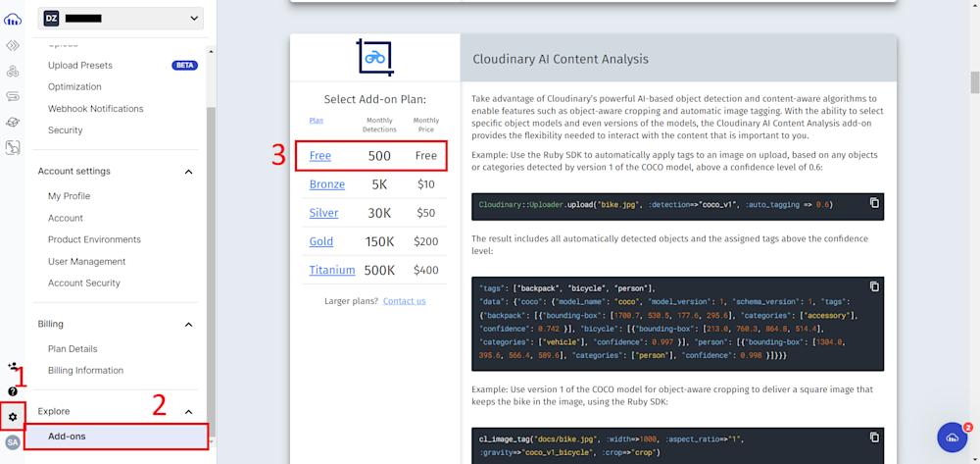Open Webhook Notifications settings
The width and height of the screenshot is (980, 464).
[96, 109]
